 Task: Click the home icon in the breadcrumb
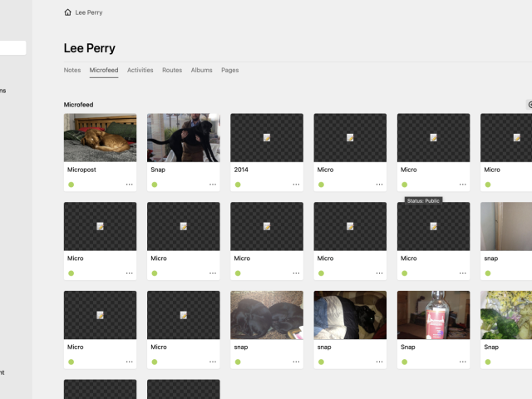pos(67,12)
